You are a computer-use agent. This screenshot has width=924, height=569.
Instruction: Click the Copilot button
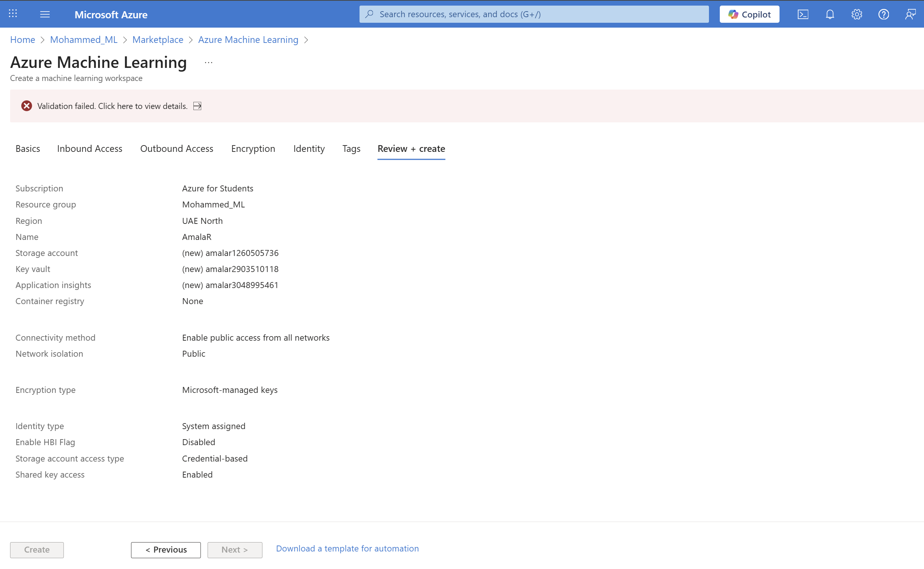749,14
